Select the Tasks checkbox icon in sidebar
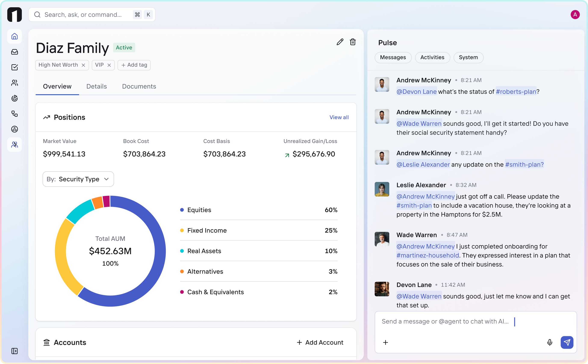Screen dimensions: 588x364 [15, 67]
